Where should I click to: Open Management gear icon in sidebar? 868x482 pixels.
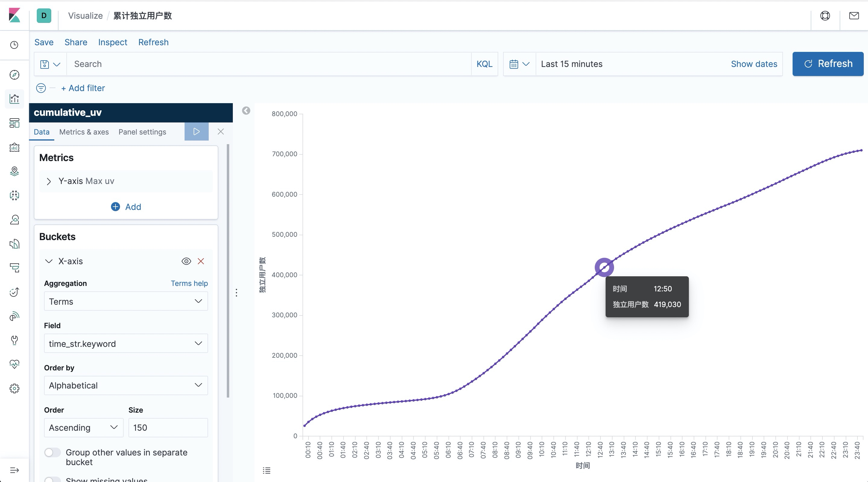pyautogui.click(x=14, y=388)
